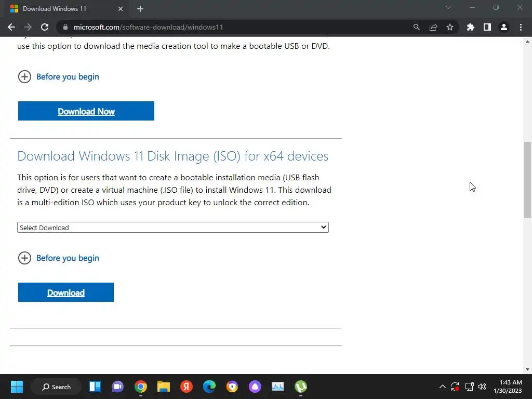This screenshot has height=399, width=532.
Task: Switch to Google Chrome in taskbar
Action: point(140,387)
